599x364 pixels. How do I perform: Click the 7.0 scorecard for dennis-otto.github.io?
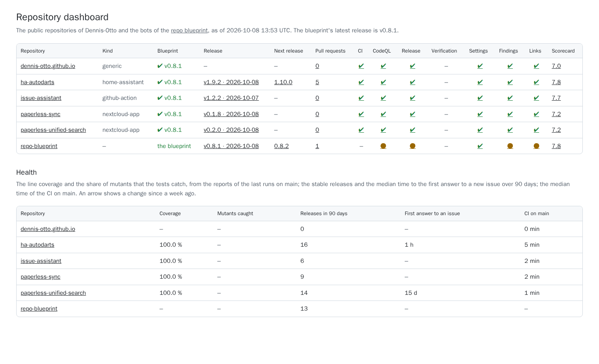pyautogui.click(x=556, y=66)
